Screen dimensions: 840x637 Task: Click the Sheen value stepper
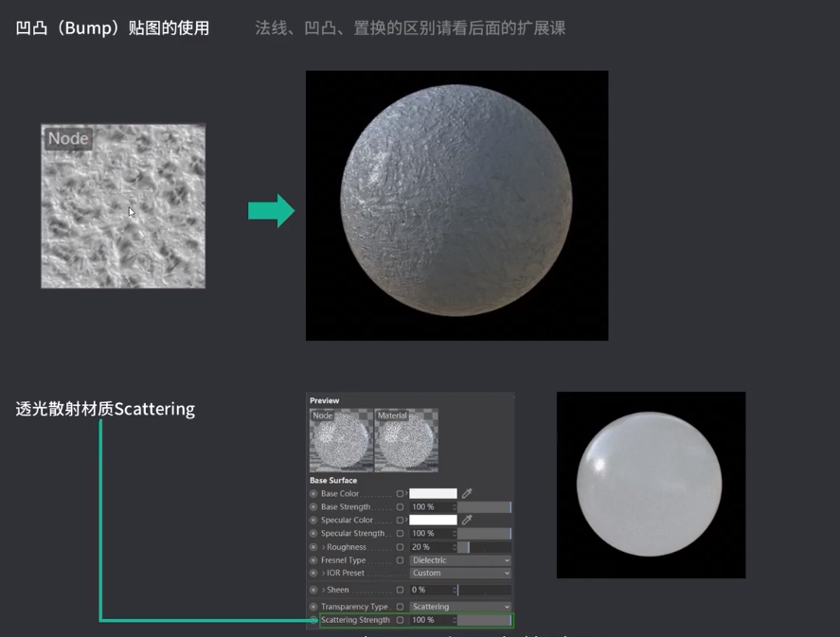tap(455, 590)
